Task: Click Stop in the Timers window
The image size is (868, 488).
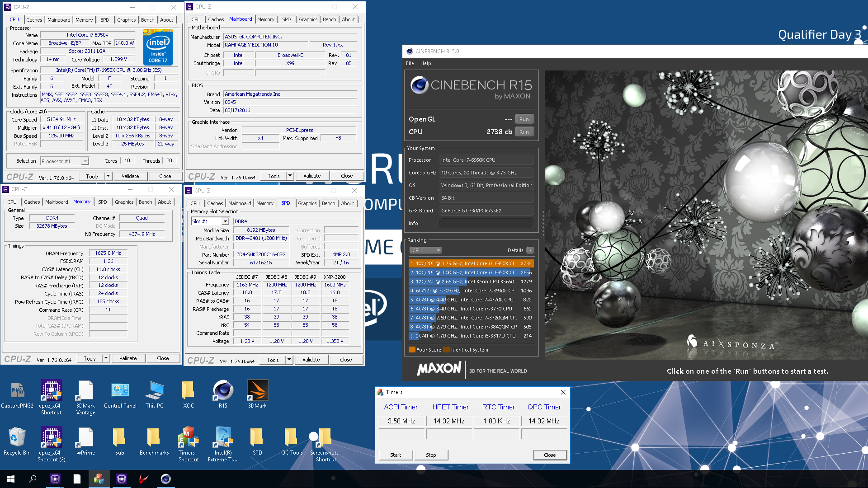Action: pyautogui.click(x=431, y=455)
